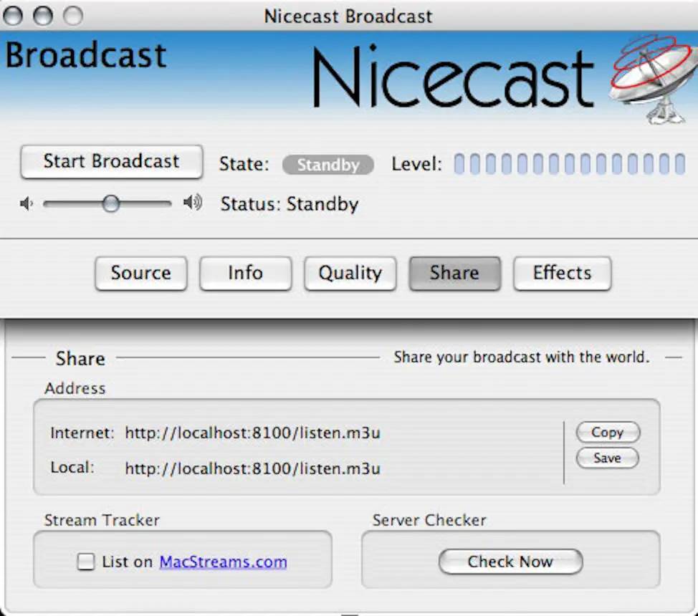Open the Quality settings tab
This screenshot has height=616, width=698.
350,273
